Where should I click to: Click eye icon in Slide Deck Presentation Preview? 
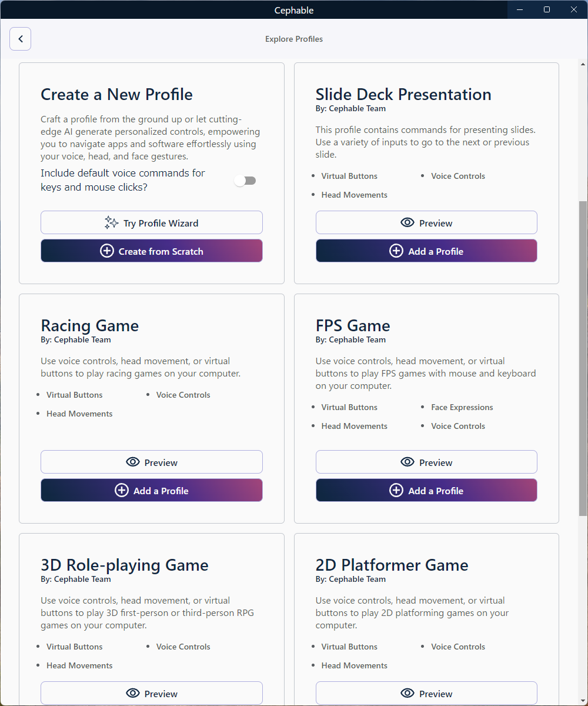pyautogui.click(x=407, y=222)
